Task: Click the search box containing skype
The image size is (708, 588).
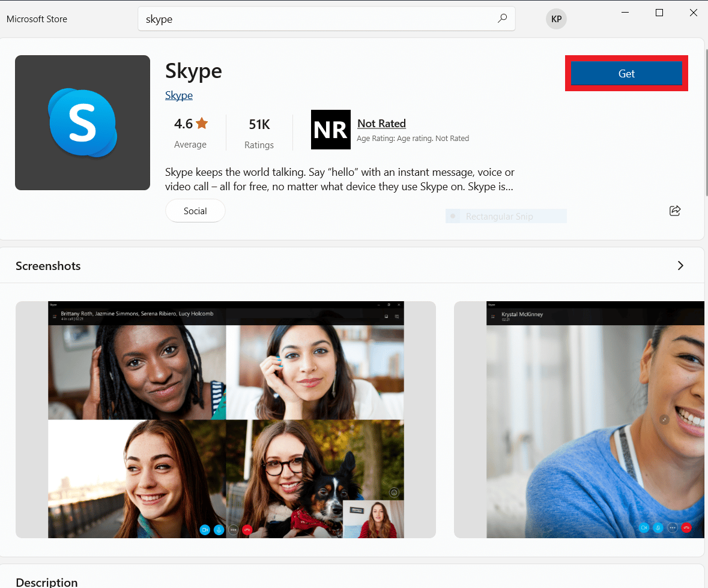Action: coord(327,19)
